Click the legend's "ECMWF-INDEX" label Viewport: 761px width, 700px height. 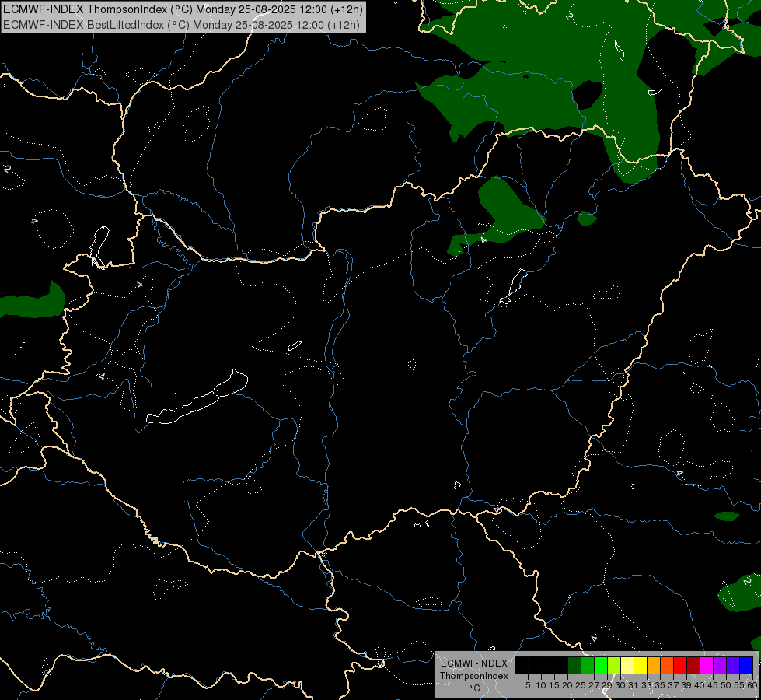point(473,663)
